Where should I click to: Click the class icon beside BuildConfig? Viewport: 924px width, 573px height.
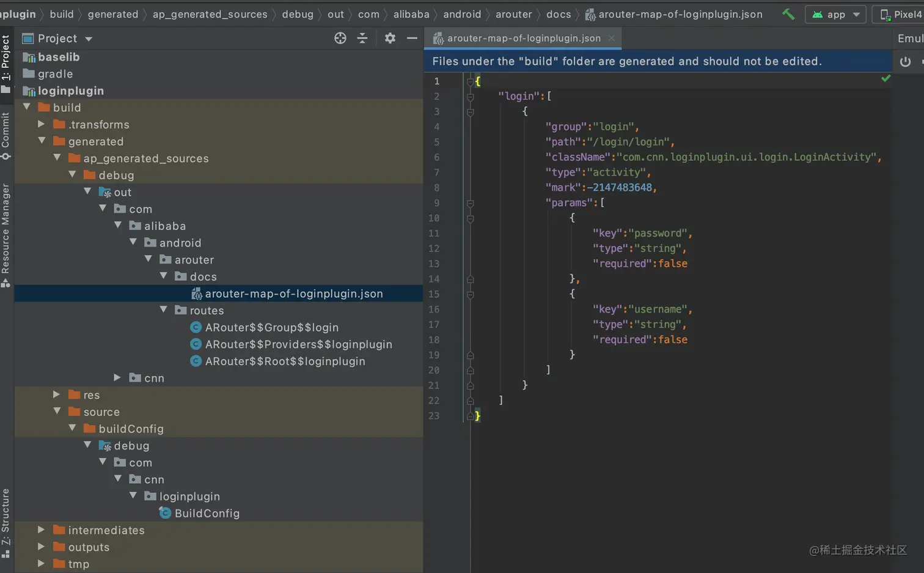[x=165, y=513]
